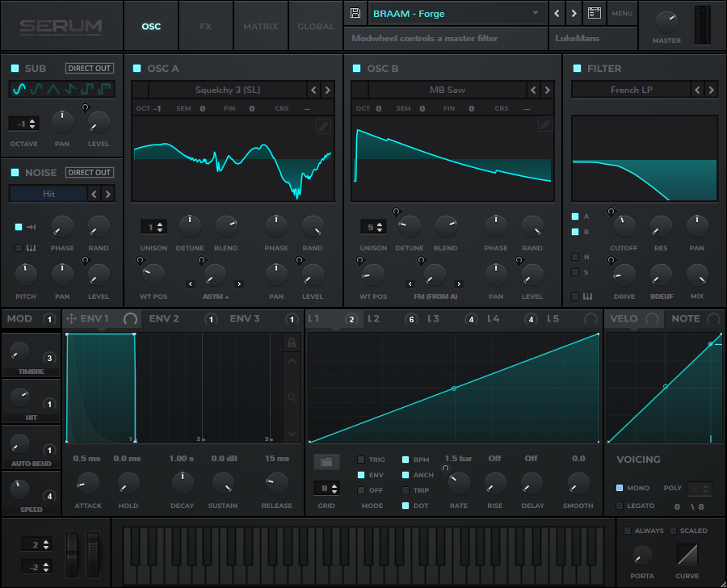The height and width of the screenshot is (588, 727).
Task: Click the TIMBRE macro knob
Action: [19, 352]
